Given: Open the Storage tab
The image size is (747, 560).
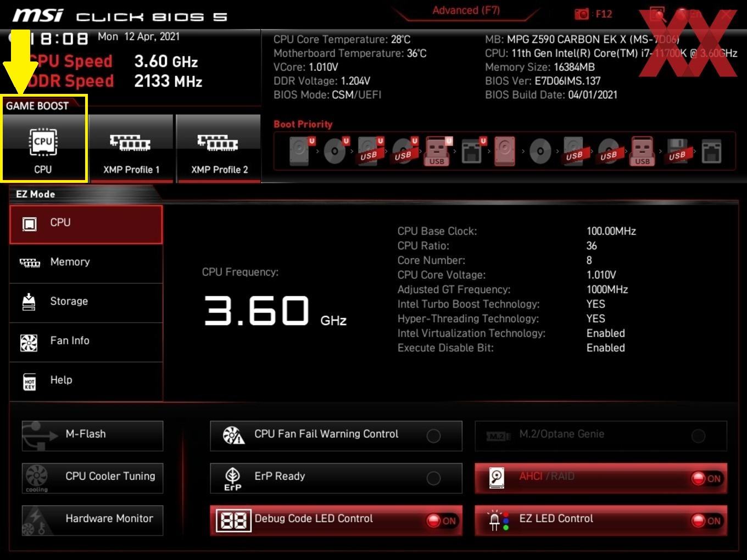Looking at the screenshot, I should [x=86, y=303].
